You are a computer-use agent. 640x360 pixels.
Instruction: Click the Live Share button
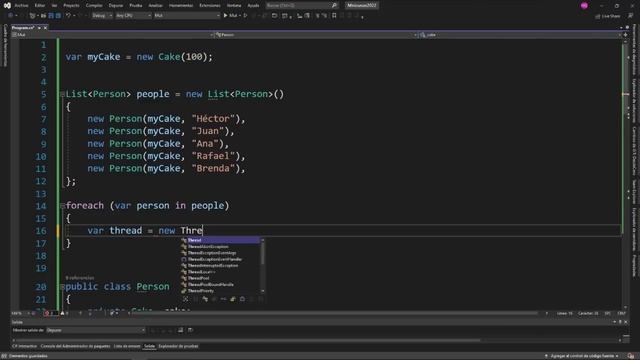(x=608, y=16)
